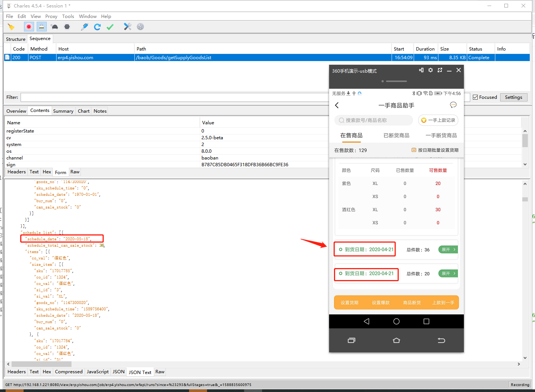Tap the back arrow in 一手商品助手
Viewport: 535px width, 392px height.
(x=337, y=105)
